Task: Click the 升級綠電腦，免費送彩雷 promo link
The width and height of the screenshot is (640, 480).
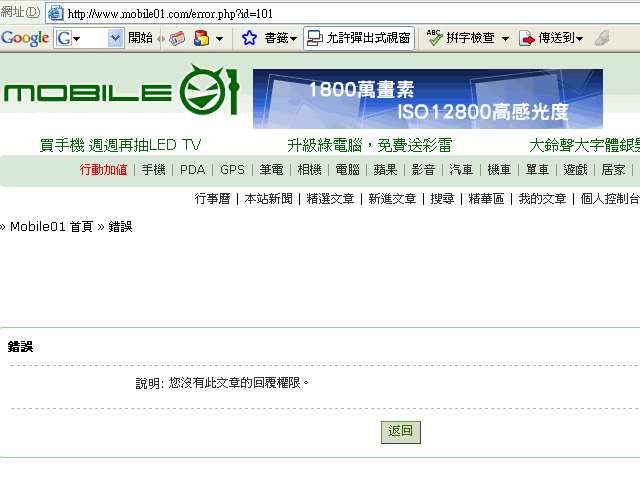Action: pyautogui.click(x=369, y=145)
